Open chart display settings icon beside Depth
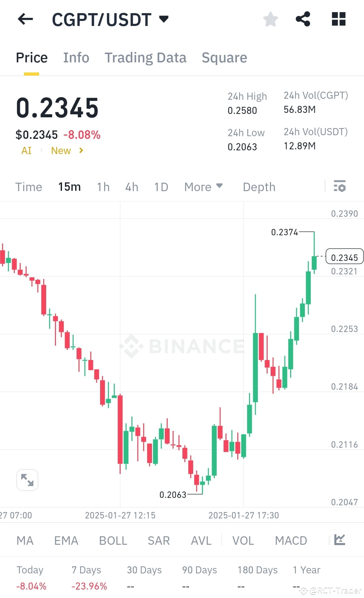 click(x=340, y=186)
